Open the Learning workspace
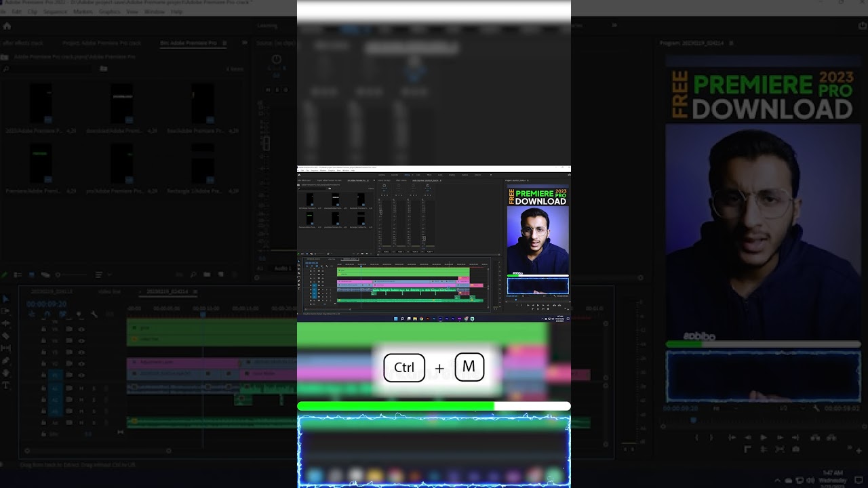The height and width of the screenshot is (488, 868). point(267,26)
